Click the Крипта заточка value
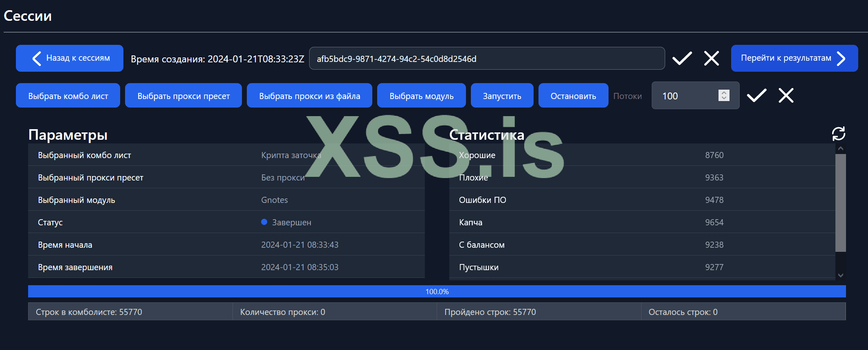This screenshot has width=868, height=350. 291,155
